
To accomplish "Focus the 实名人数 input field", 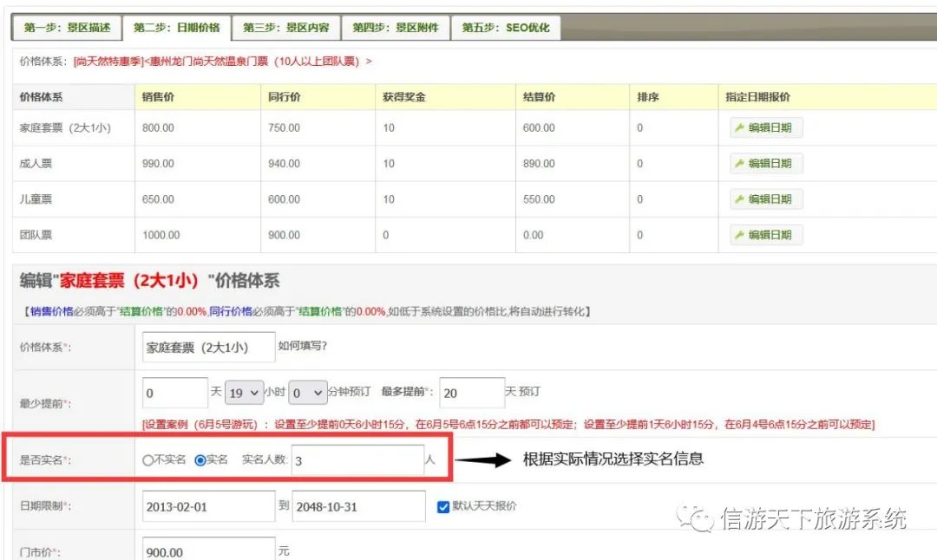I will click(x=357, y=461).
